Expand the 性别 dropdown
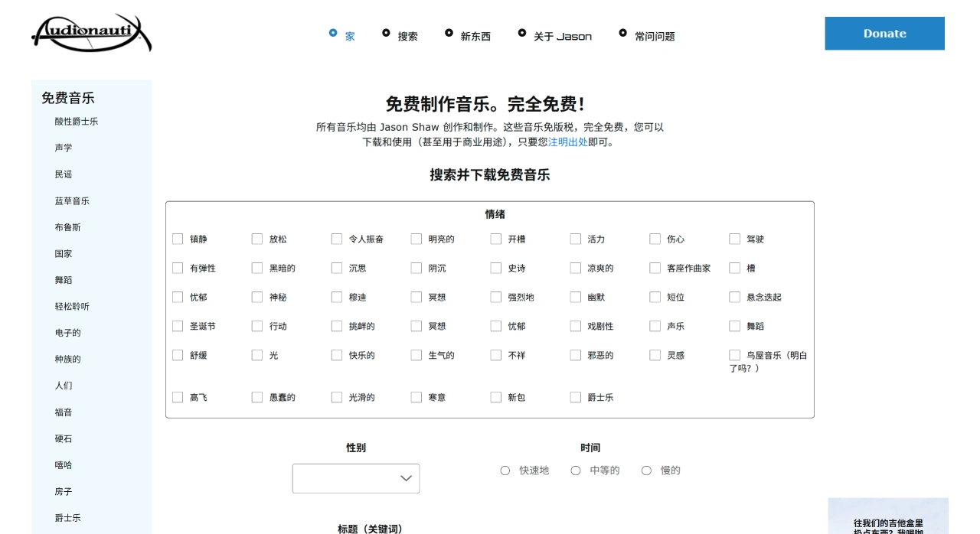The width and height of the screenshot is (980, 534). tap(356, 478)
